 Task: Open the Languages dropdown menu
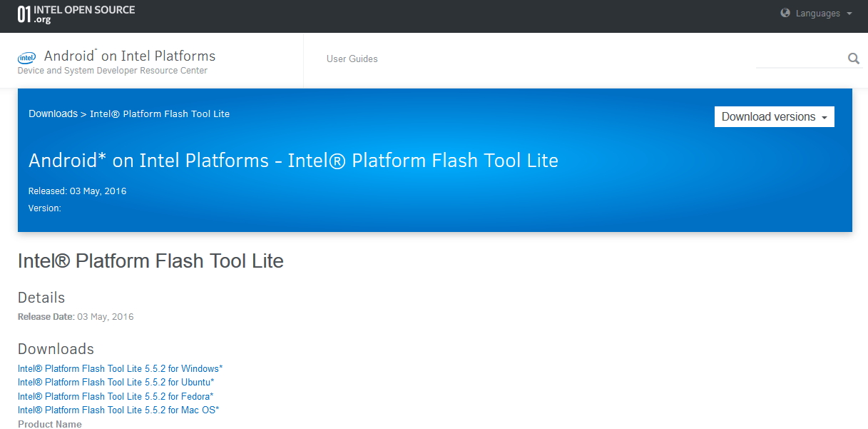coord(817,14)
